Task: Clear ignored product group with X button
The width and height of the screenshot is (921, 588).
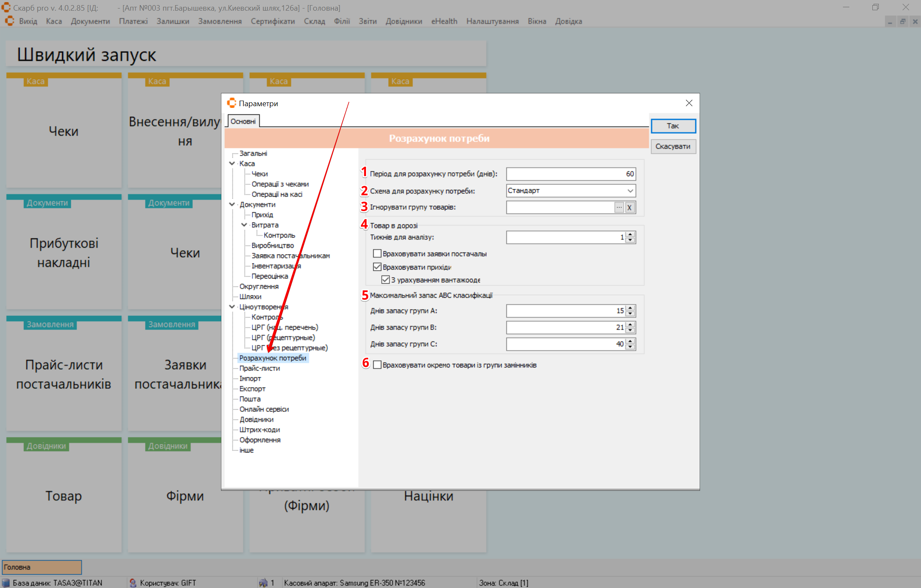Action: tap(629, 208)
